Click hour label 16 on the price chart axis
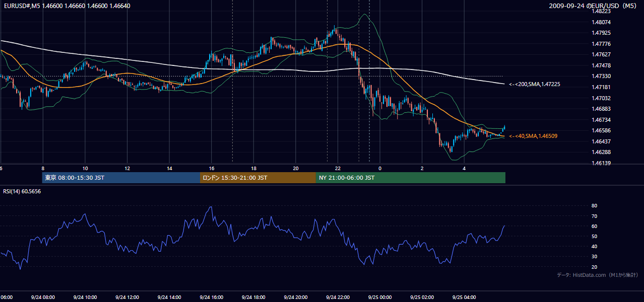 (x=212, y=169)
